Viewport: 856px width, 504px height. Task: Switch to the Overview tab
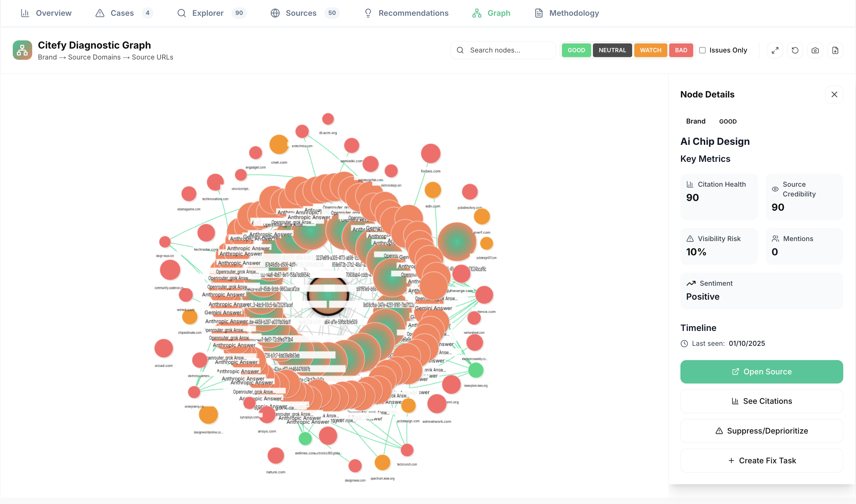click(x=46, y=13)
